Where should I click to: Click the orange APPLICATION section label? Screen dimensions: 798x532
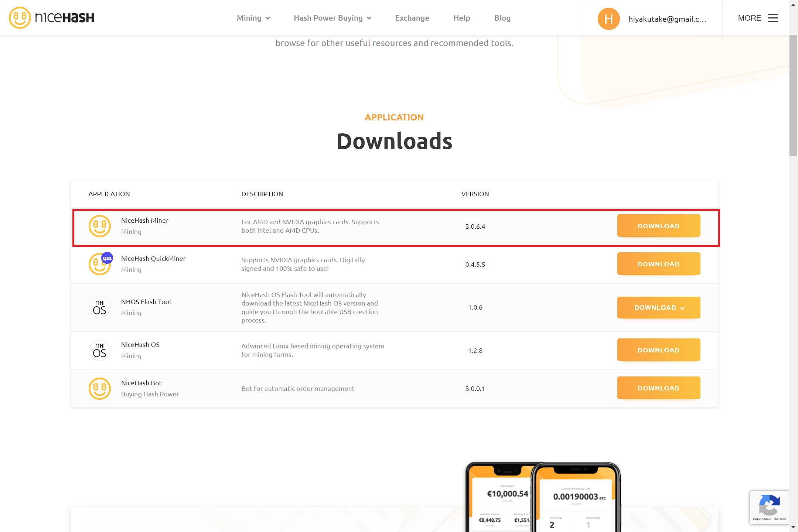point(394,117)
